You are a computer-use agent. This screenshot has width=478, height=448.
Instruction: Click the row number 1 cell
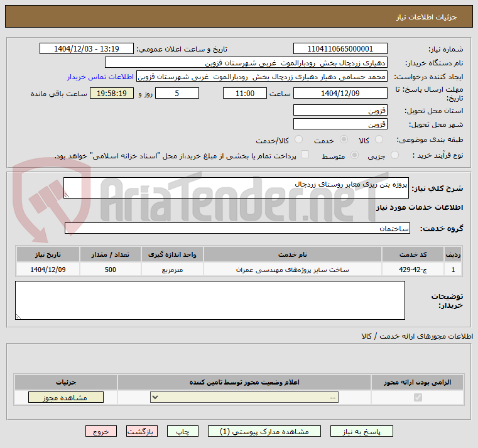pyautogui.click(x=453, y=270)
